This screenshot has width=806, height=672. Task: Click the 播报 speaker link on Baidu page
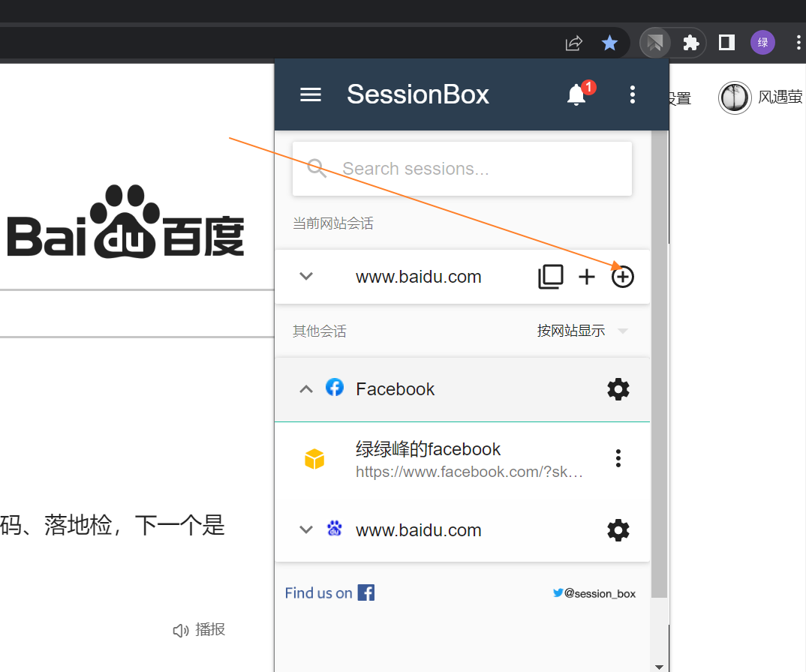(198, 630)
